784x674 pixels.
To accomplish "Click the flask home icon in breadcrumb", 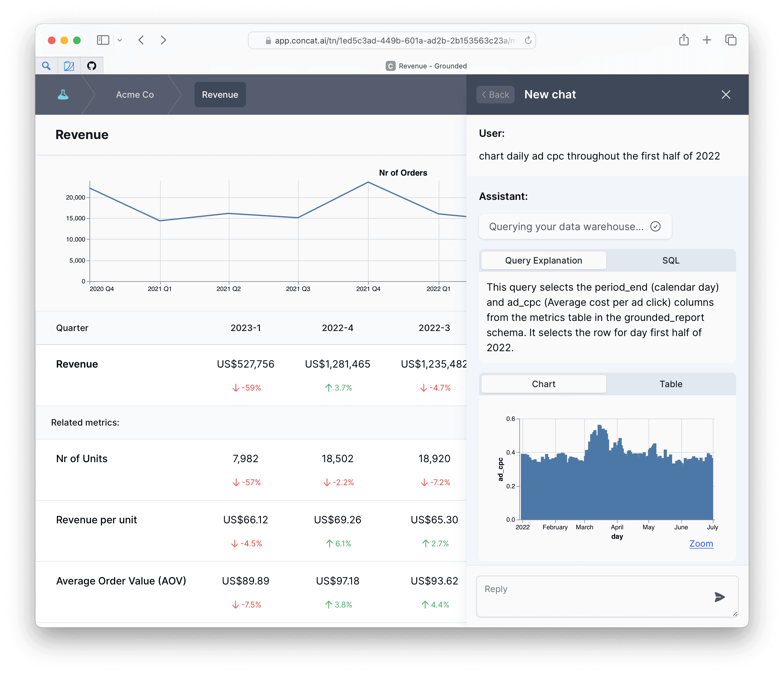I will tap(63, 95).
